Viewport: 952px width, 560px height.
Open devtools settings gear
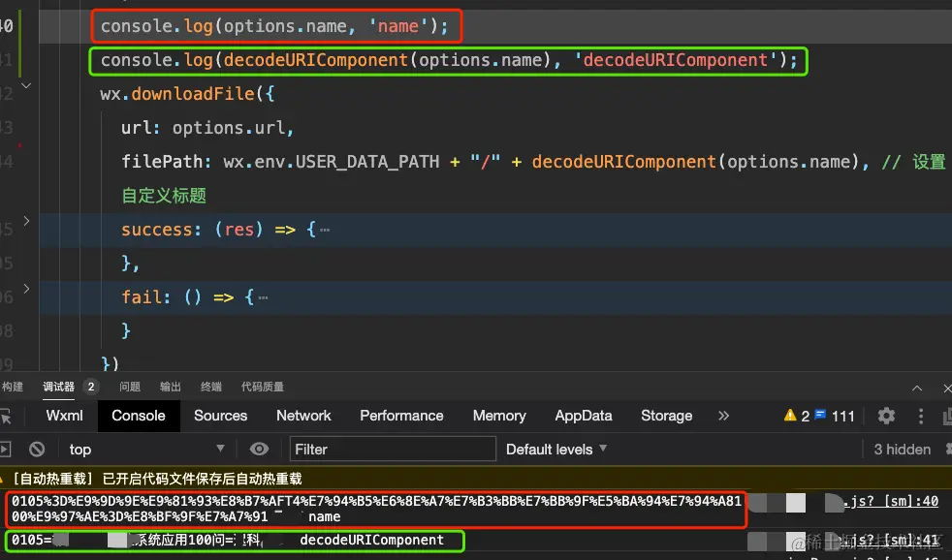(x=886, y=416)
